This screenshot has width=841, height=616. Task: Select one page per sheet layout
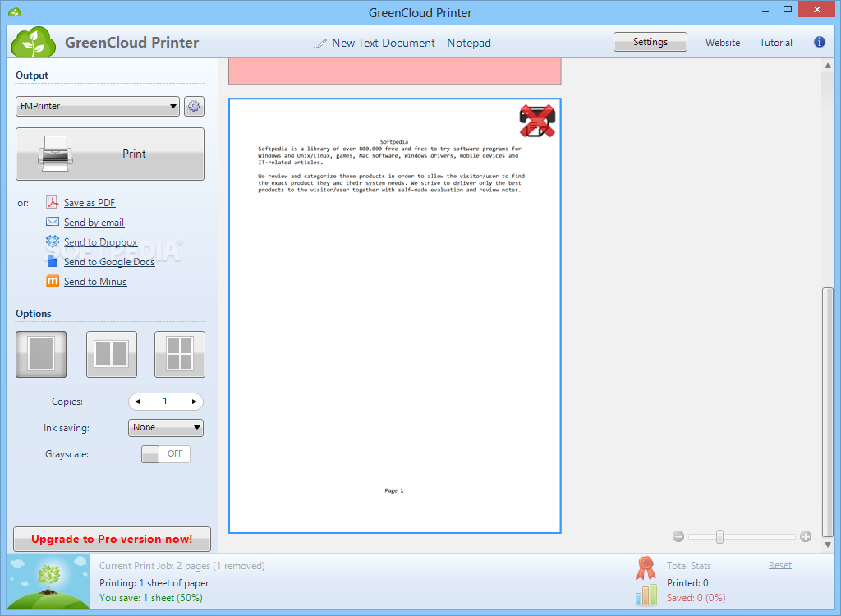[41, 354]
